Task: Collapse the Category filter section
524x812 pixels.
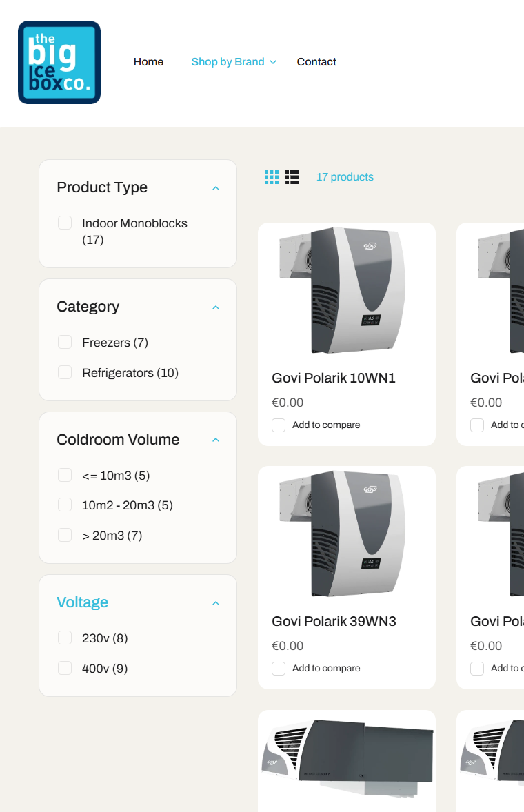Action: pos(216,307)
